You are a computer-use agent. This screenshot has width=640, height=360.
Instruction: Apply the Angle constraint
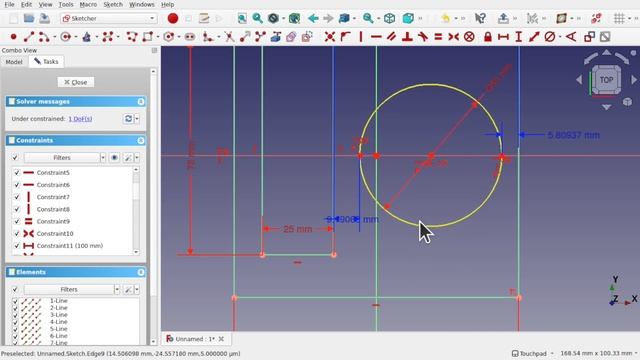(x=571, y=37)
